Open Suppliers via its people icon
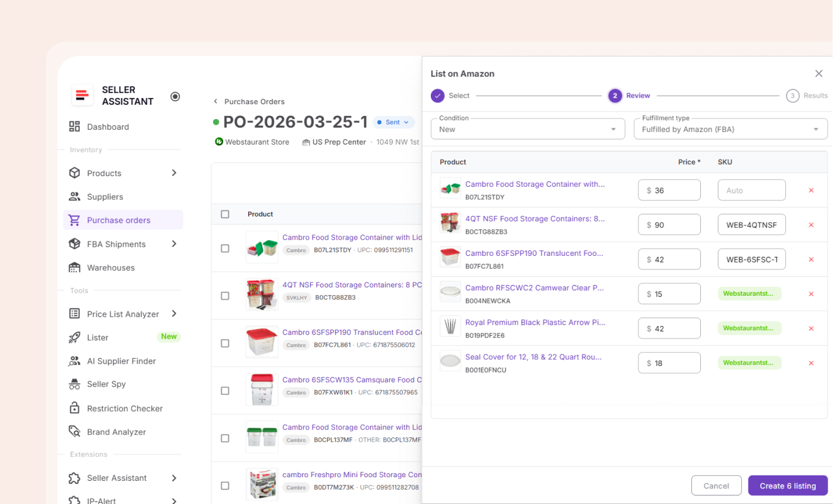833x504 pixels. pyautogui.click(x=74, y=196)
